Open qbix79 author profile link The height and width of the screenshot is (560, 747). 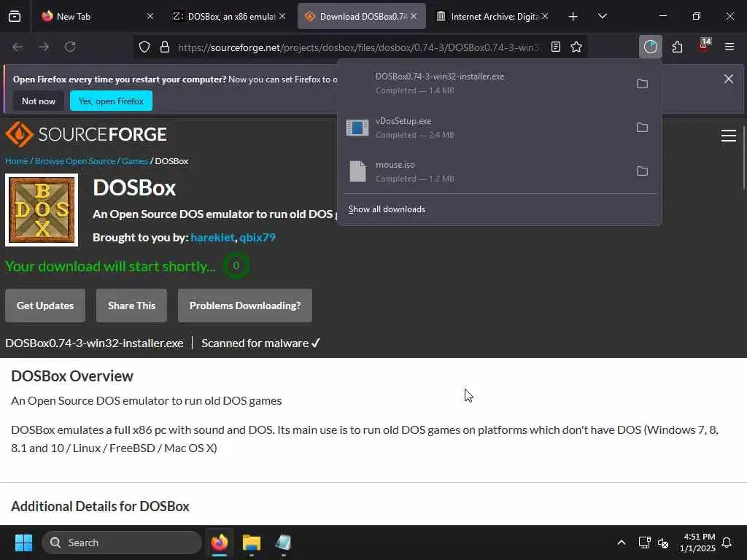[x=258, y=237]
